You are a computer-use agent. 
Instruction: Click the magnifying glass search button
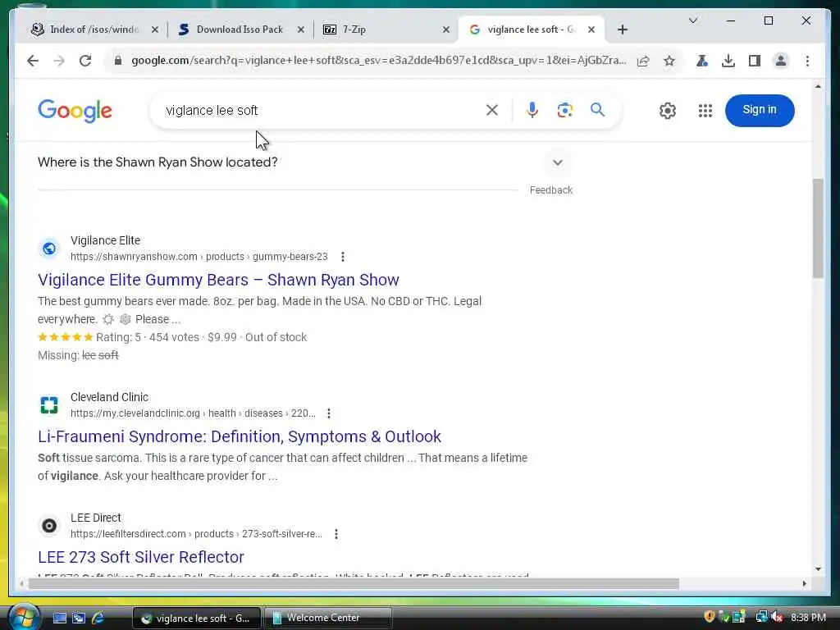pyautogui.click(x=597, y=111)
